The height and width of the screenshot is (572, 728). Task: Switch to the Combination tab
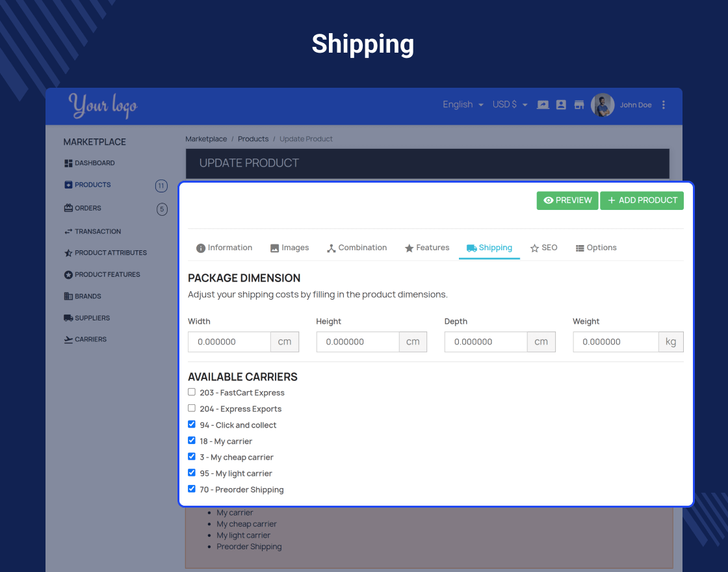(x=357, y=248)
